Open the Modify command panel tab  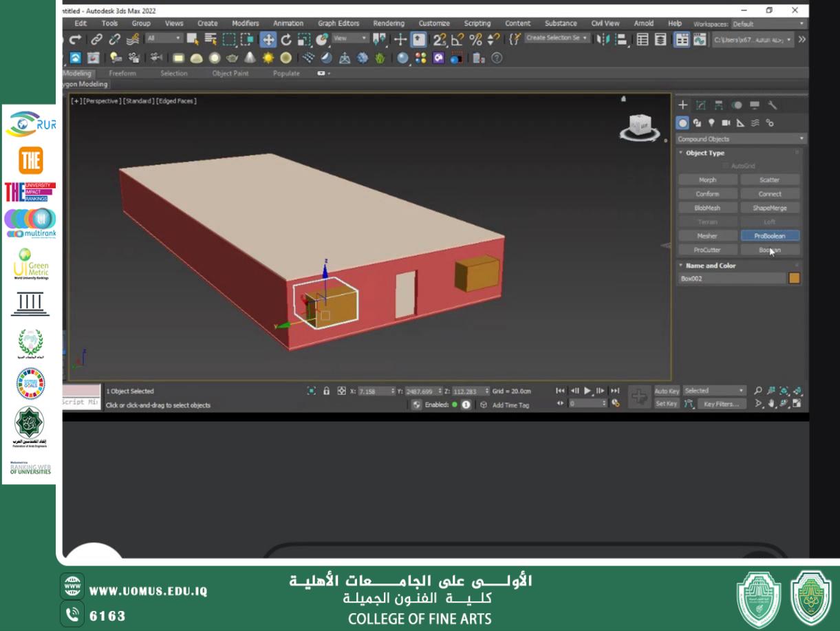pos(701,105)
